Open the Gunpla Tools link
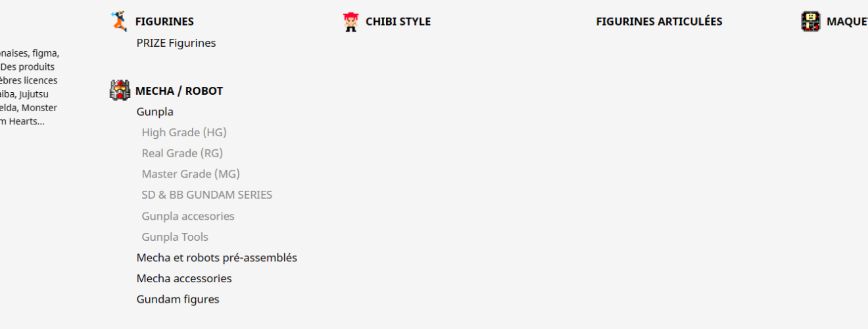 click(x=175, y=237)
